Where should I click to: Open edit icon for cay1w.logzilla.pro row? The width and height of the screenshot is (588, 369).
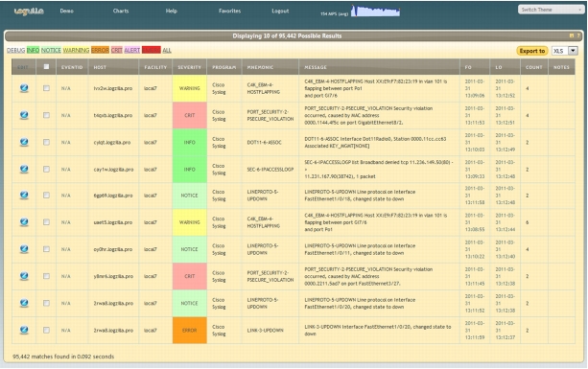click(x=24, y=169)
